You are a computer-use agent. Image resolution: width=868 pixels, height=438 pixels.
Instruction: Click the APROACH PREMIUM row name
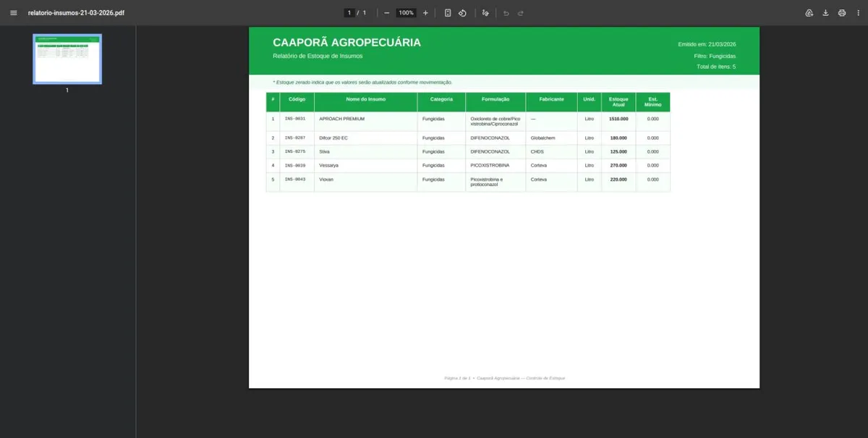341,119
